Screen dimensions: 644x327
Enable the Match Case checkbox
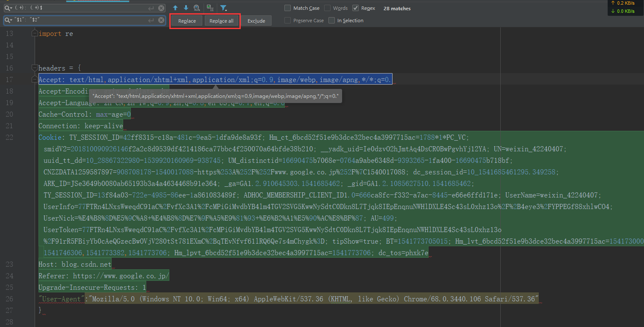coord(287,8)
